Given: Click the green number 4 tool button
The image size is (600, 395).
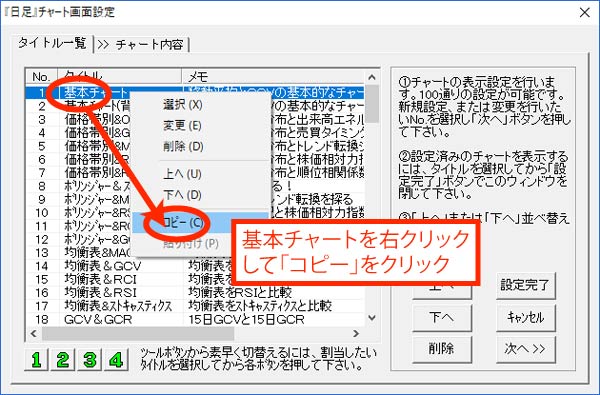Looking at the screenshot, I should pos(116,360).
